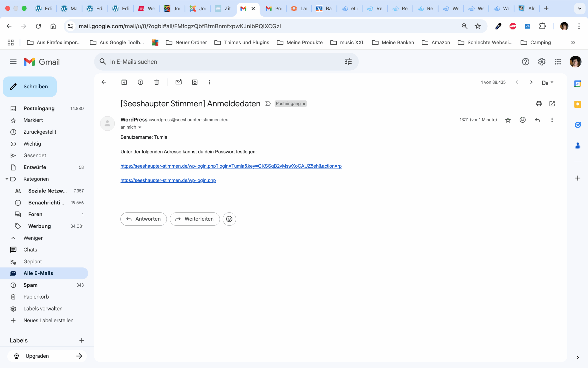Open the Spam folder
The height and width of the screenshot is (368, 588).
pos(44,285)
